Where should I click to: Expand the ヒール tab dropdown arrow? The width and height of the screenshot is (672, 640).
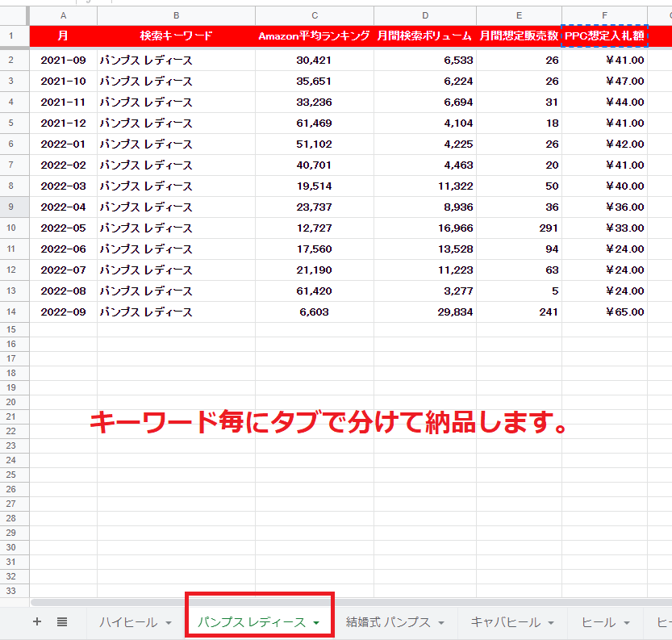[627, 623]
